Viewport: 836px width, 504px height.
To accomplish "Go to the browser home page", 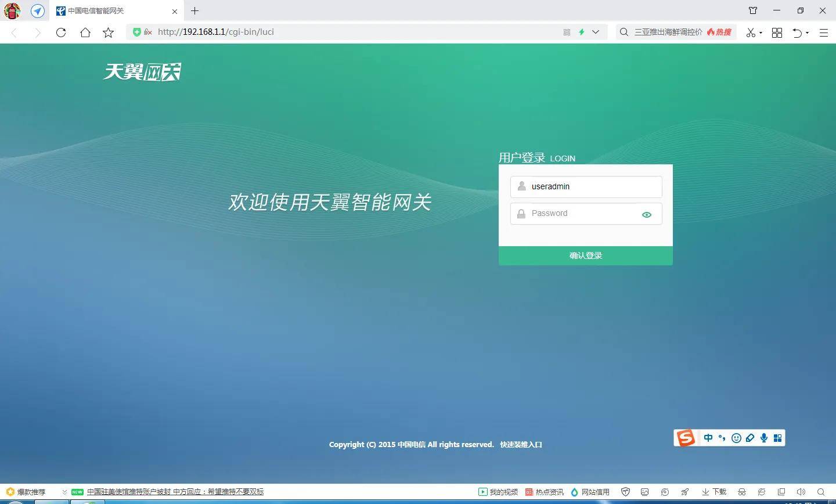I will pyautogui.click(x=85, y=33).
